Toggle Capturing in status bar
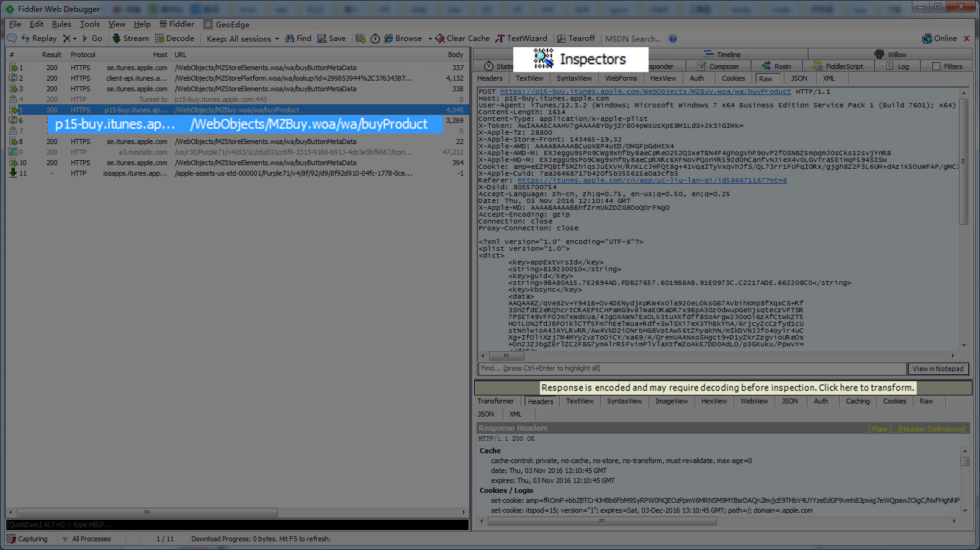 tap(27, 539)
